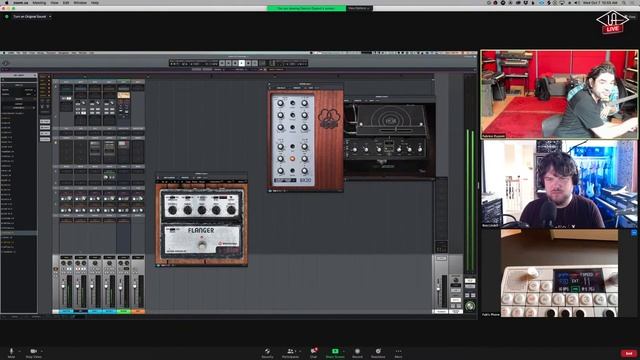Viewport: 640px width, 360px height.
Task: Expand the microphone options arrow
Action: pos(19,351)
